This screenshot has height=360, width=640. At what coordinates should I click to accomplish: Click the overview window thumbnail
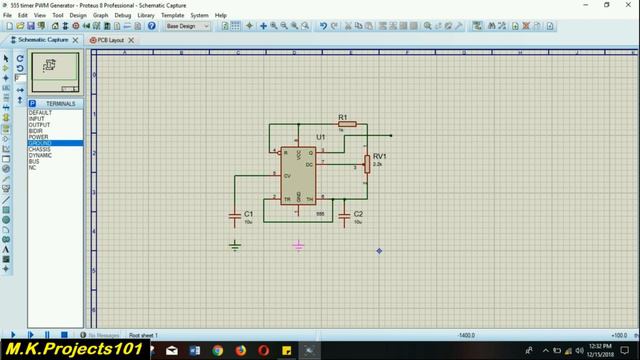click(56, 72)
